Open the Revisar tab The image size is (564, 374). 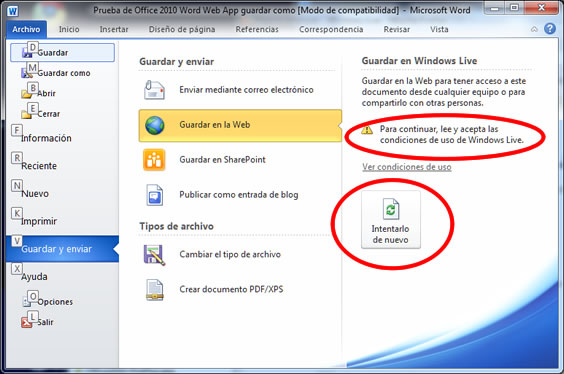tap(396, 29)
